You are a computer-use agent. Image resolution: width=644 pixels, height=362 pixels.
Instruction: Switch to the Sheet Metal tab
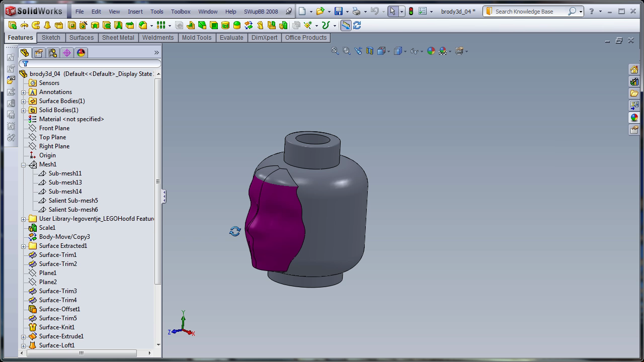point(118,38)
